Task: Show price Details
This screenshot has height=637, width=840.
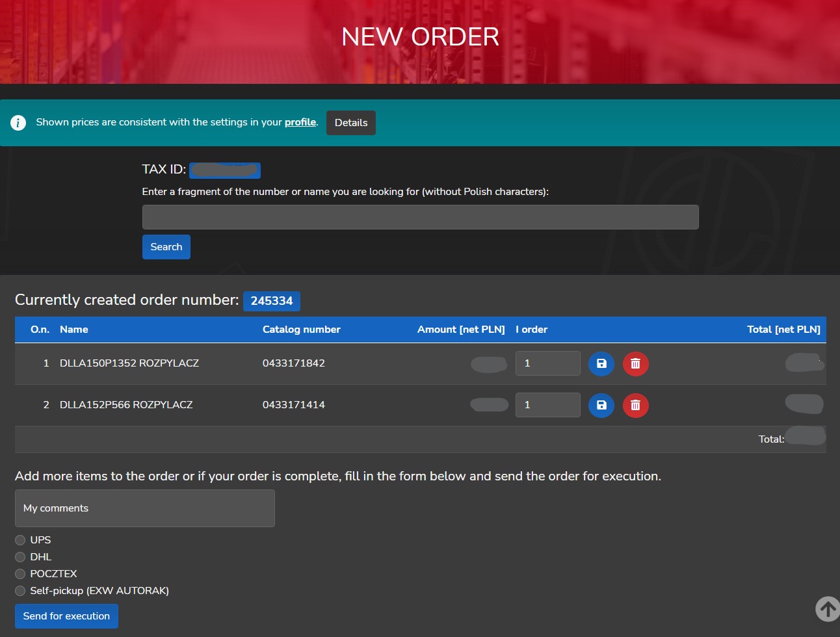Action: (351, 123)
